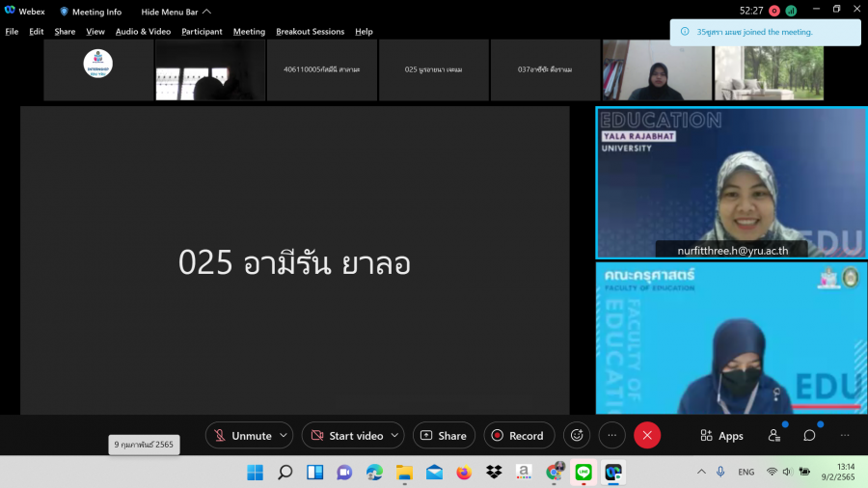Viewport: 868px width, 488px height.
Task: Open Dropbox from the taskbar
Action: point(494,473)
